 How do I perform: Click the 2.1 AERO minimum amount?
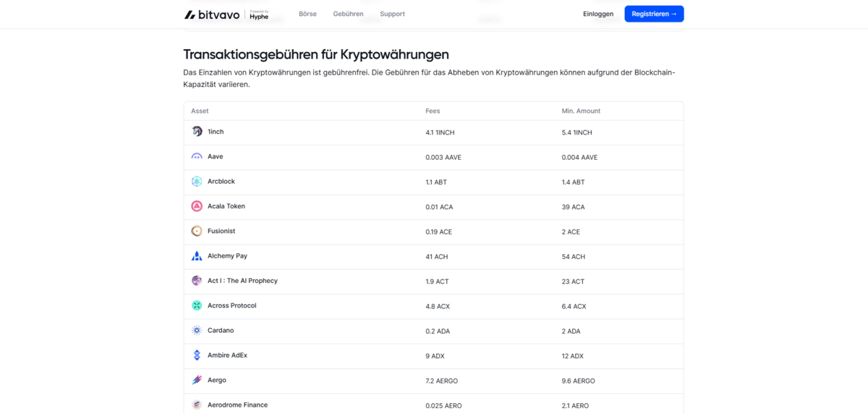[x=575, y=406]
